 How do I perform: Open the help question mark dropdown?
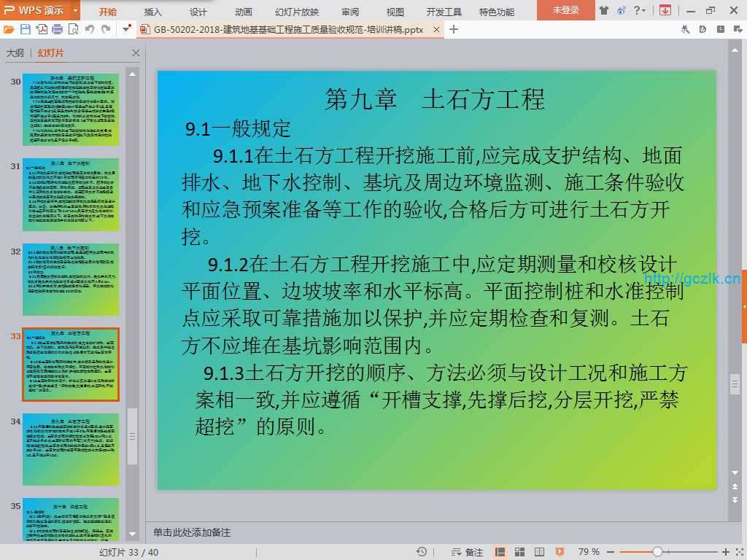640,10
